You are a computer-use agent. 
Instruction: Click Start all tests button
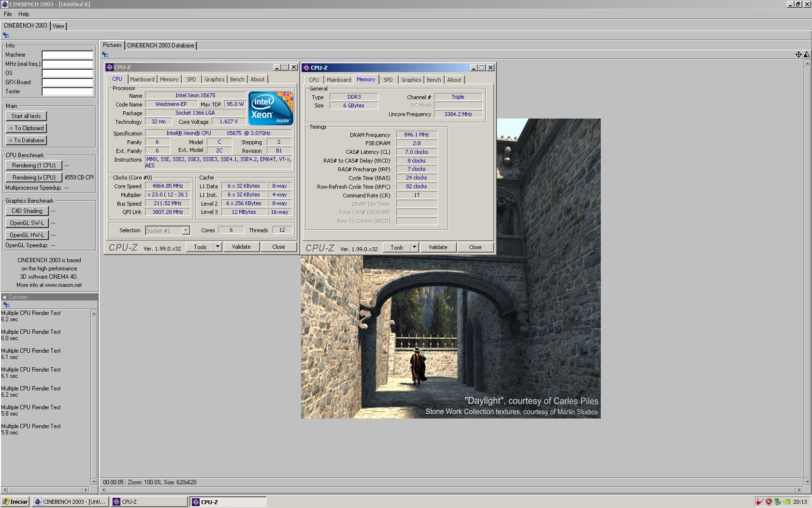point(26,116)
